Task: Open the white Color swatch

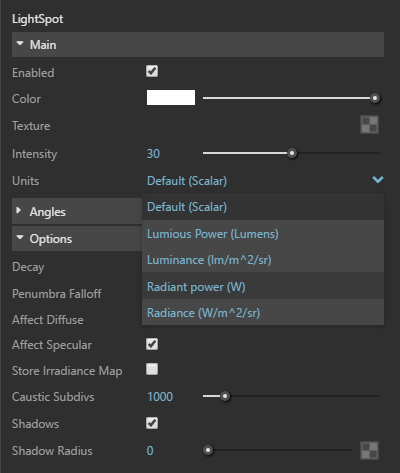Action: [171, 98]
